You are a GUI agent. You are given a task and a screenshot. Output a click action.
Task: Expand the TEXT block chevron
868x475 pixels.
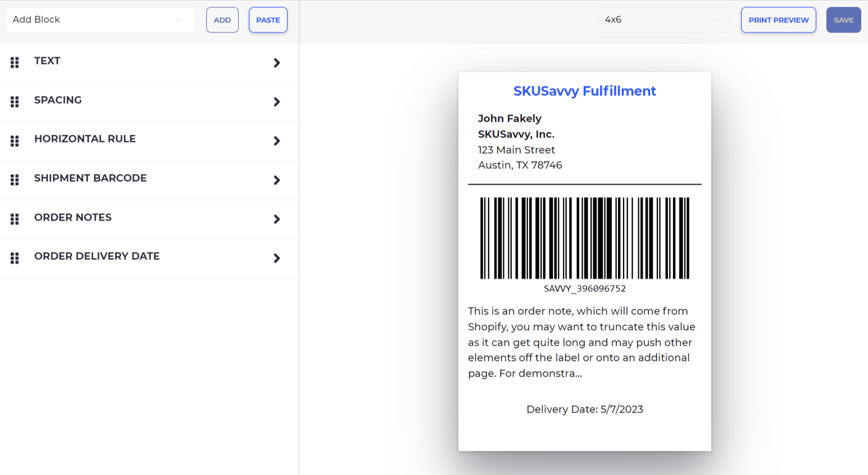tap(276, 63)
